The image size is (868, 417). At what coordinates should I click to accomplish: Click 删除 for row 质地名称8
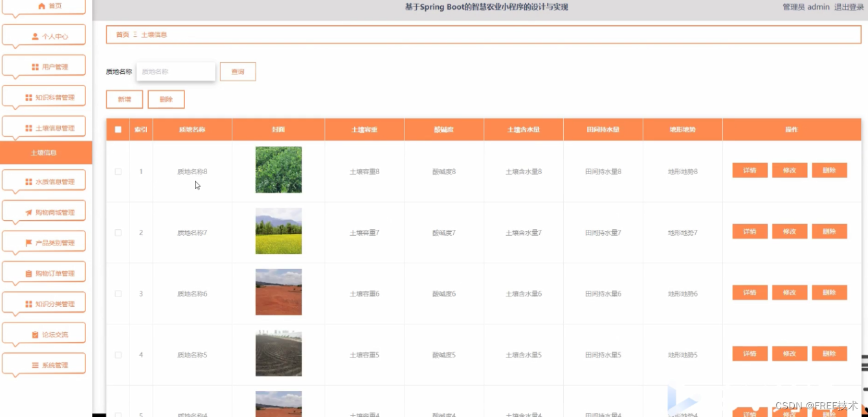pyautogui.click(x=829, y=170)
